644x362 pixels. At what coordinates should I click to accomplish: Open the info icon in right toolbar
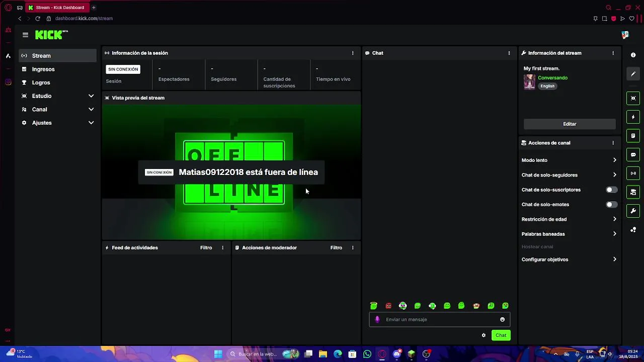[x=633, y=55]
